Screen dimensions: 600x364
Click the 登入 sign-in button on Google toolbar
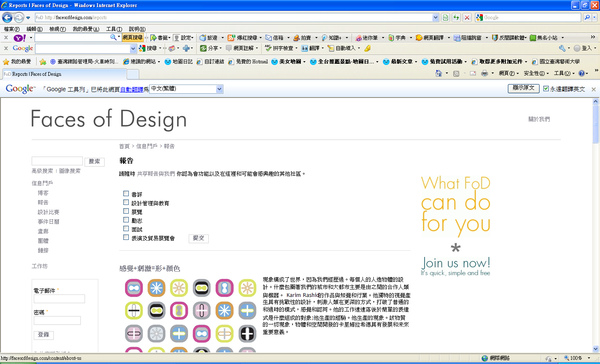click(583, 48)
